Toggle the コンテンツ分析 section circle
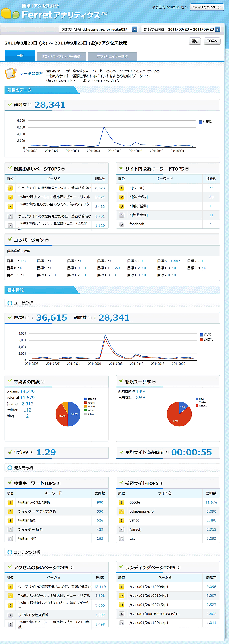The width and height of the screenshot is (229, 644). pos(10,552)
